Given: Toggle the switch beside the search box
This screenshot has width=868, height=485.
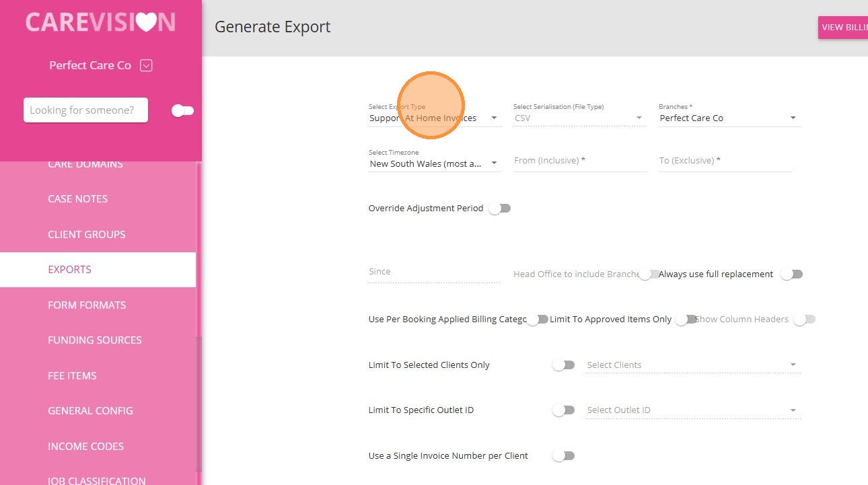Looking at the screenshot, I should [x=182, y=110].
